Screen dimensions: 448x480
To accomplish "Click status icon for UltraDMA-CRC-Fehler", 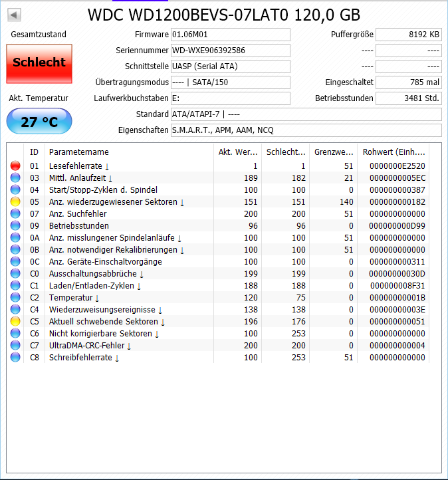I will click(15, 345).
